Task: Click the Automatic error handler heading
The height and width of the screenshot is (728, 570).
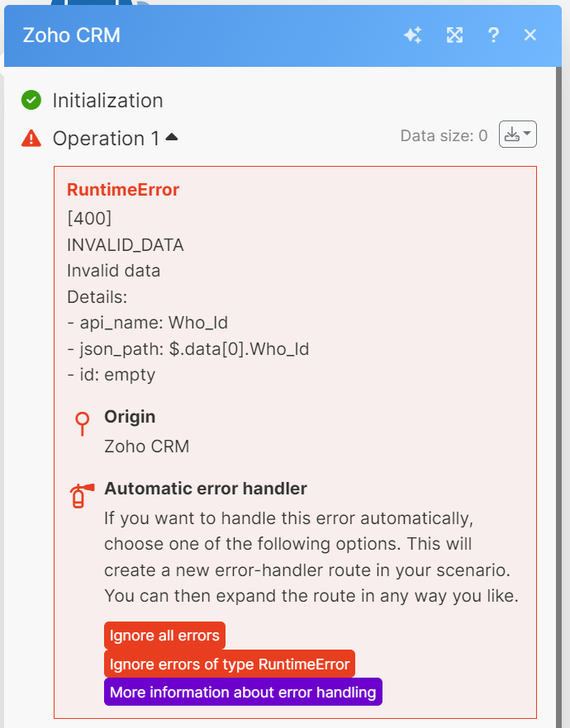Action: pyautogui.click(x=206, y=489)
